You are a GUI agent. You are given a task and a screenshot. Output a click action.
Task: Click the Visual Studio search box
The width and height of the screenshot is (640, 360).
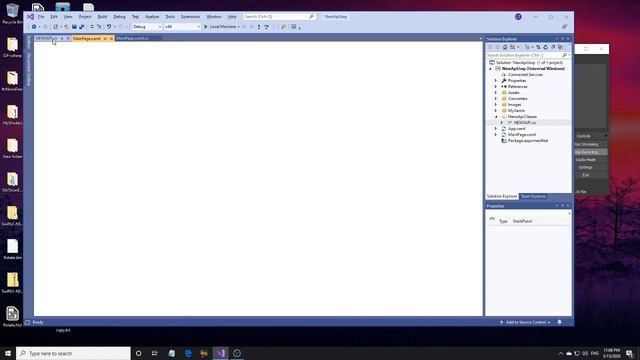279,17
